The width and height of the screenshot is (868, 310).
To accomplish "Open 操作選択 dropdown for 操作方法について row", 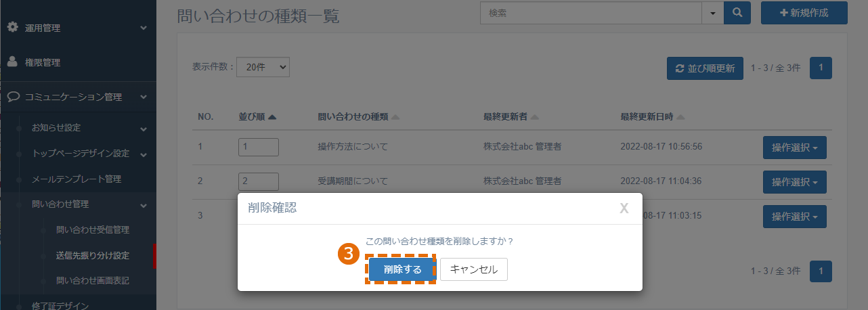I will (795, 147).
